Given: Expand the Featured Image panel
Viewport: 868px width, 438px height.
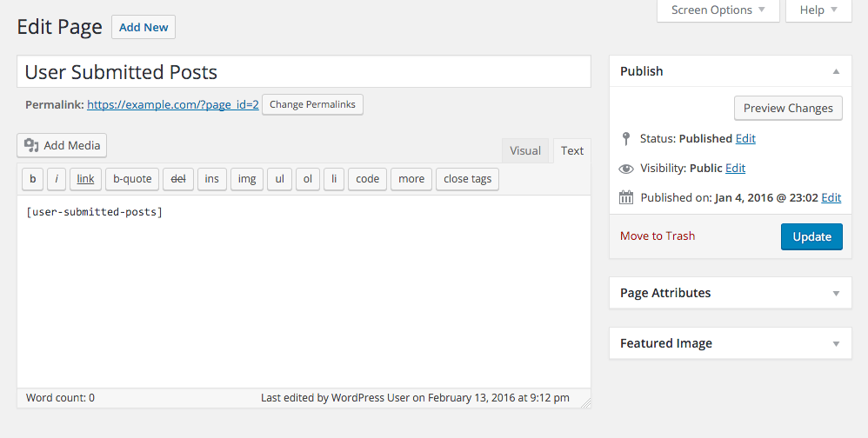Looking at the screenshot, I should pos(836,343).
